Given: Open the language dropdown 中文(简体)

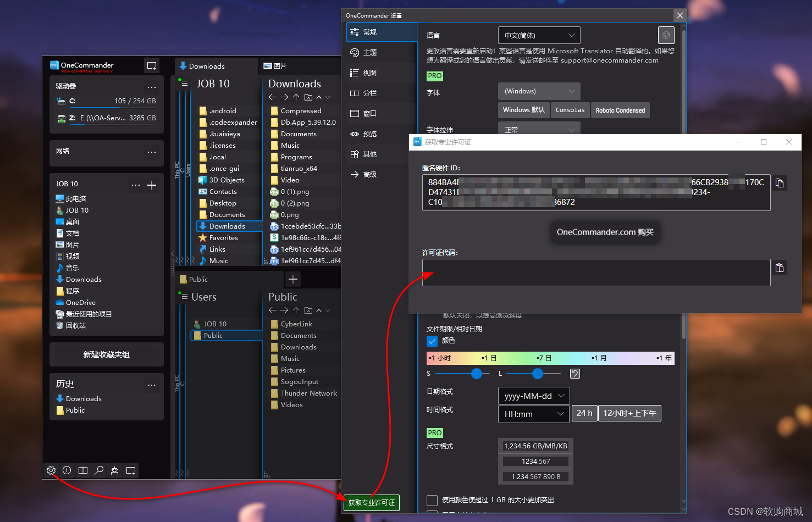Looking at the screenshot, I should (x=539, y=35).
